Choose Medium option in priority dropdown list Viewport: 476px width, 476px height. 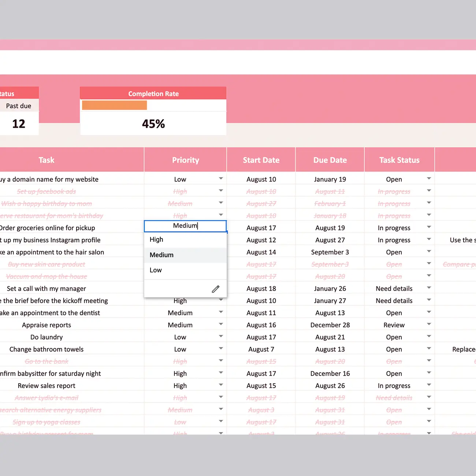point(185,255)
